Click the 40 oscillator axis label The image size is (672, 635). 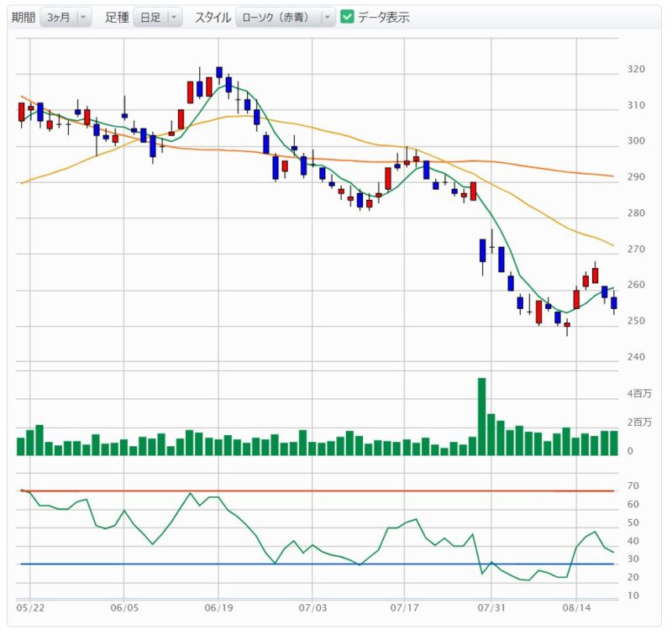coord(633,541)
